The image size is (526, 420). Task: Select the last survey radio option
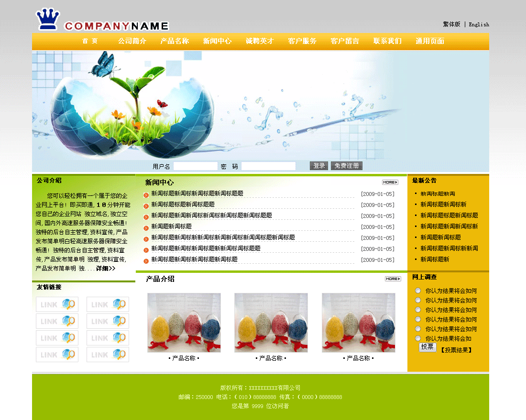click(x=418, y=338)
